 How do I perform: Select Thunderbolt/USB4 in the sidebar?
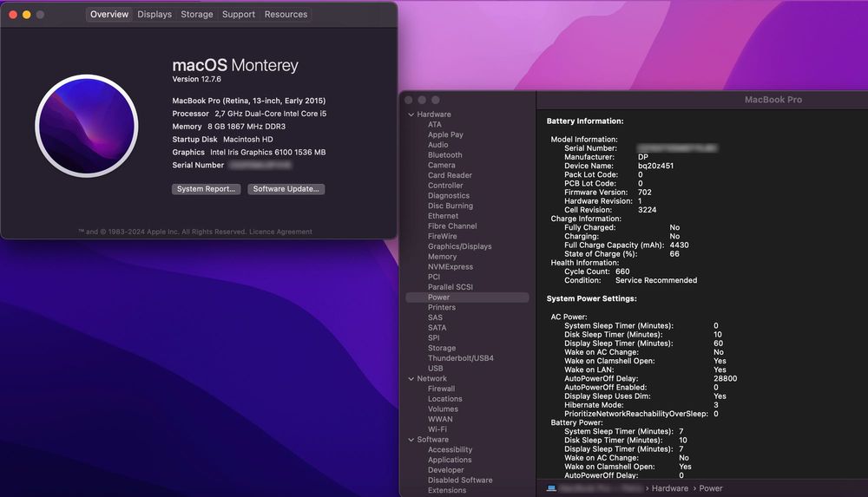click(x=461, y=358)
